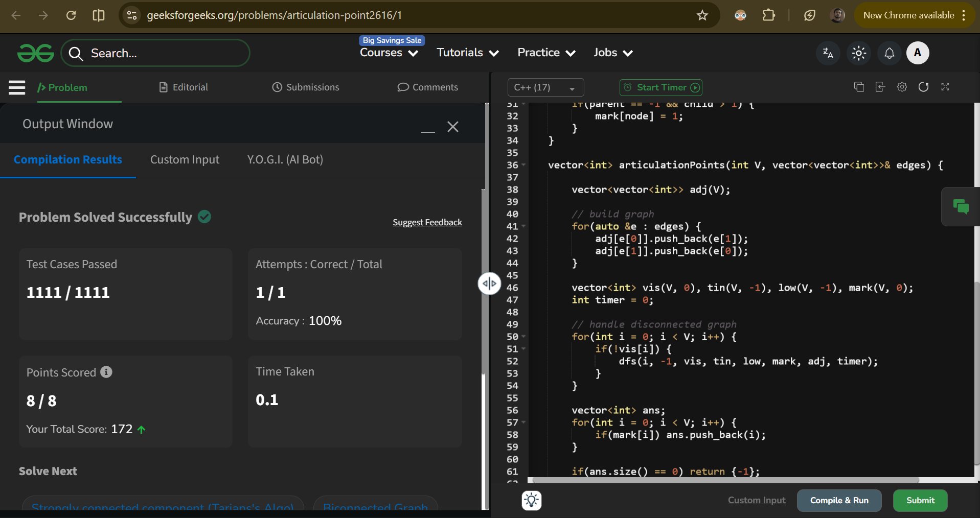Open the language translation icon
This screenshot has width=980, height=518.
pyautogui.click(x=828, y=53)
